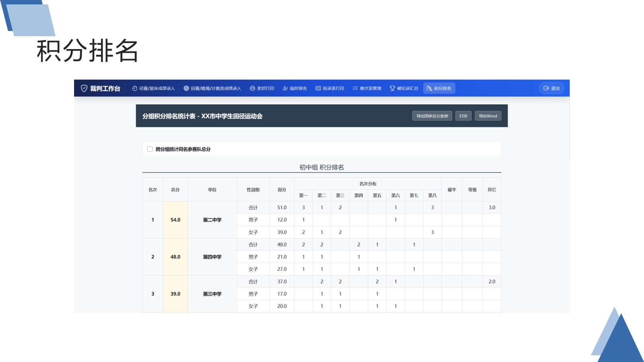Click the total score 39.0 cell
644x362 pixels.
tap(175, 294)
